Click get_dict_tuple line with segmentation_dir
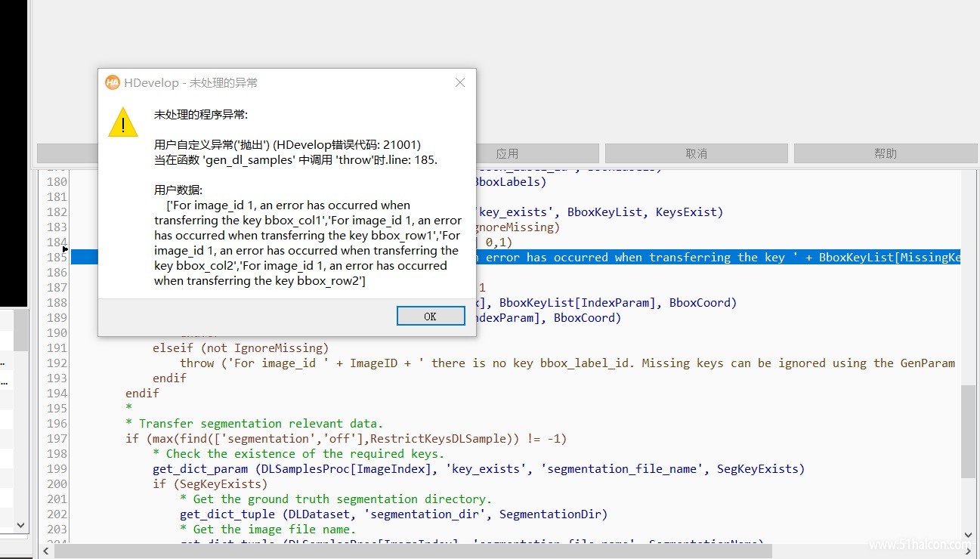 pos(394,514)
